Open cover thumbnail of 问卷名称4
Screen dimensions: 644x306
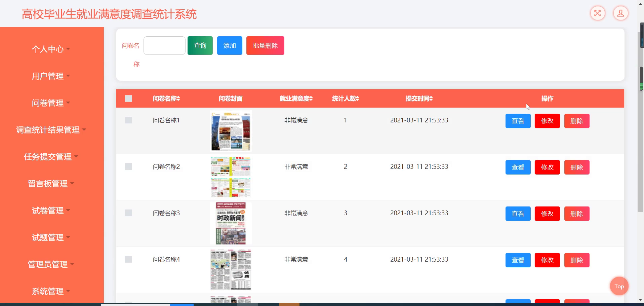click(231, 270)
